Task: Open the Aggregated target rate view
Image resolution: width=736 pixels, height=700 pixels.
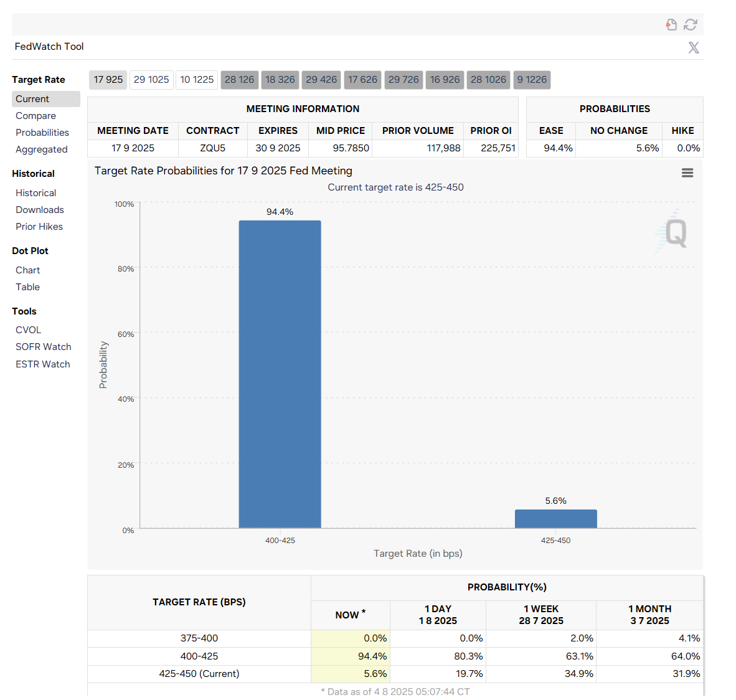Action: (42, 149)
